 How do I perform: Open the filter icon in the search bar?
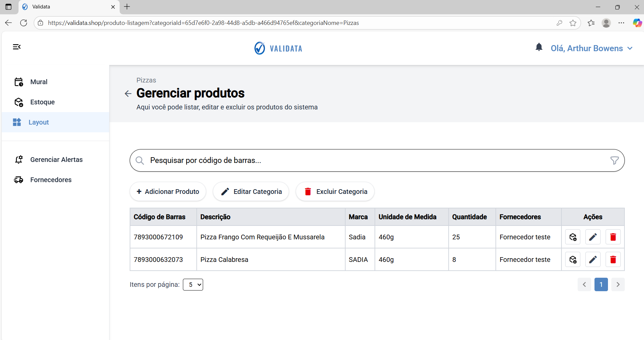[x=615, y=161]
